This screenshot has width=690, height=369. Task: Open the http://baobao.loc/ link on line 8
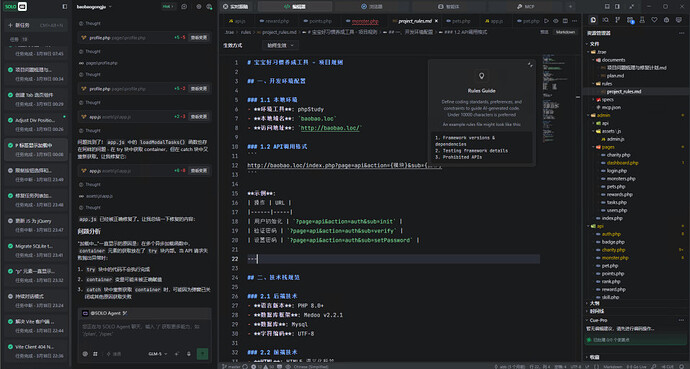[330, 128]
